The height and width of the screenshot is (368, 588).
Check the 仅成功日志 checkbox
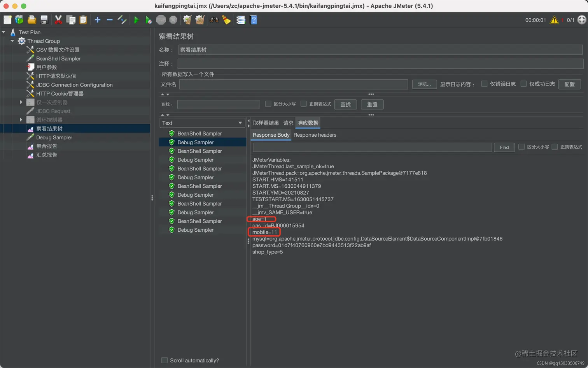pos(523,84)
